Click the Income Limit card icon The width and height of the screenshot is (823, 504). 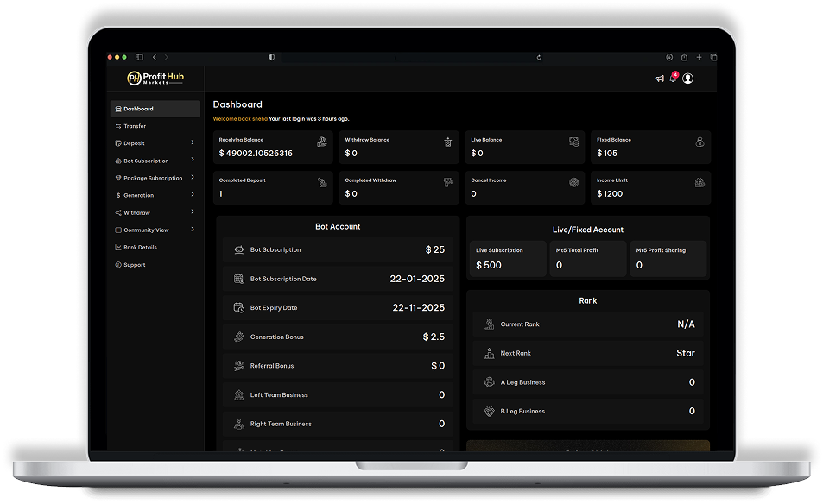click(700, 182)
